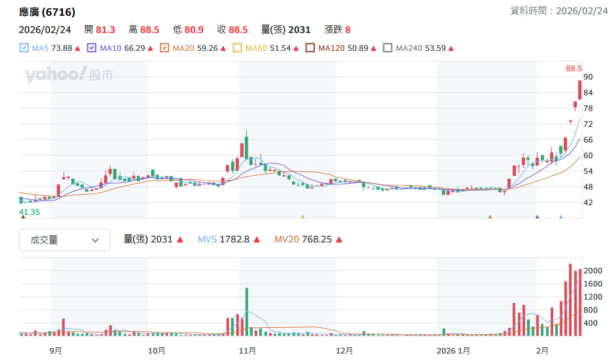
Task: Click the 10月 axis label
Action: tap(156, 351)
